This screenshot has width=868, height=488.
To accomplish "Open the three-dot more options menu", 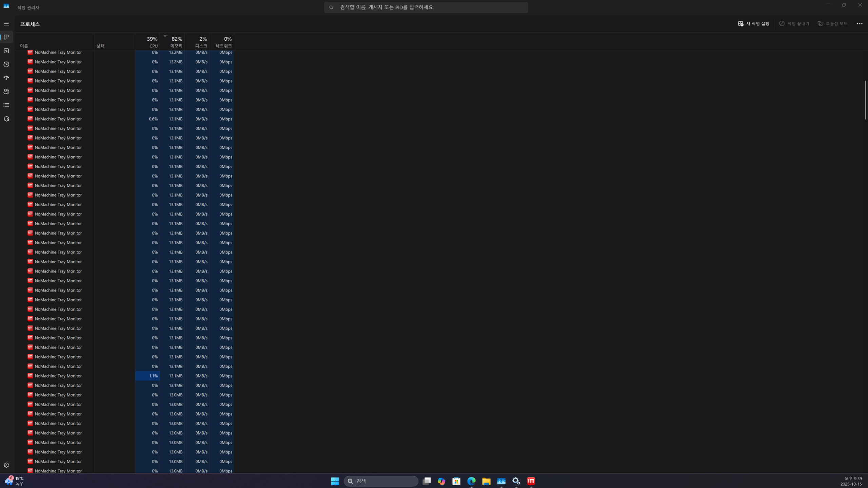I will point(860,24).
